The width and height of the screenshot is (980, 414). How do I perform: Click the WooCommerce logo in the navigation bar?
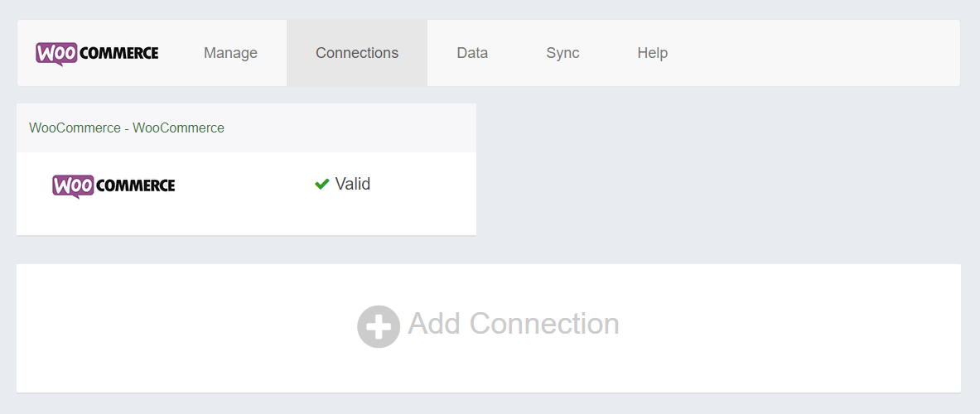[97, 54]
